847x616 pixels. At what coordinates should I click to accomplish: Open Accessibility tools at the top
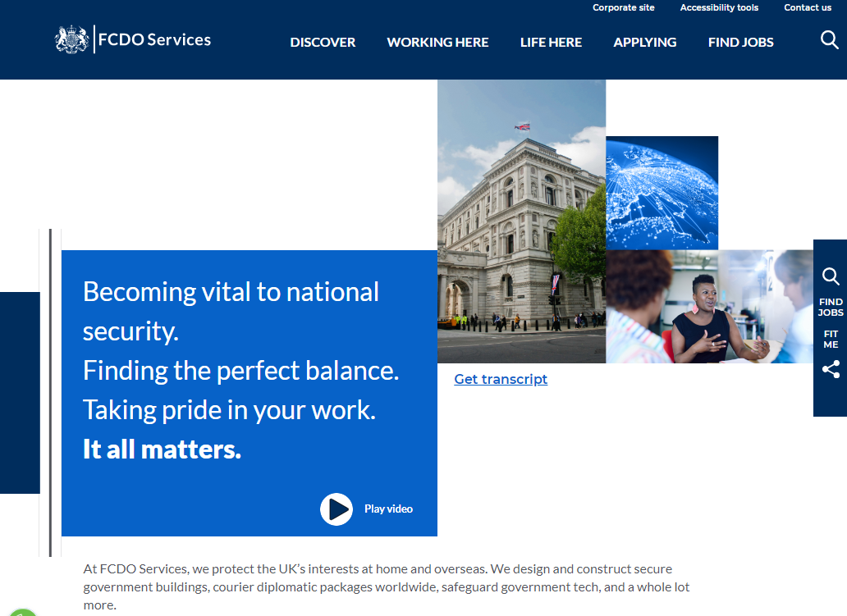[x=719, y=7]
